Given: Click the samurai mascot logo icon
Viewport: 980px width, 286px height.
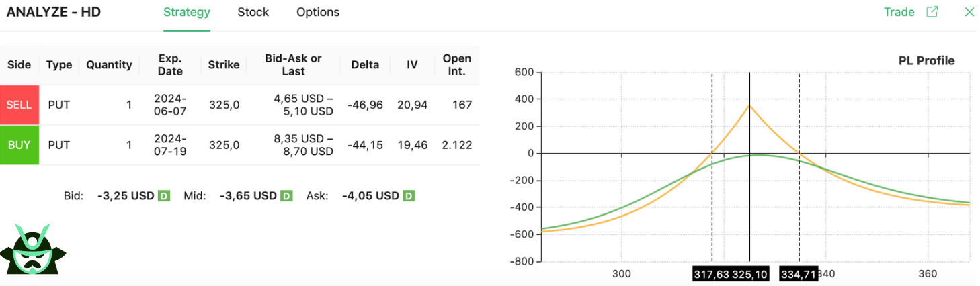Looking at the screenshot, I should [32, 249].
